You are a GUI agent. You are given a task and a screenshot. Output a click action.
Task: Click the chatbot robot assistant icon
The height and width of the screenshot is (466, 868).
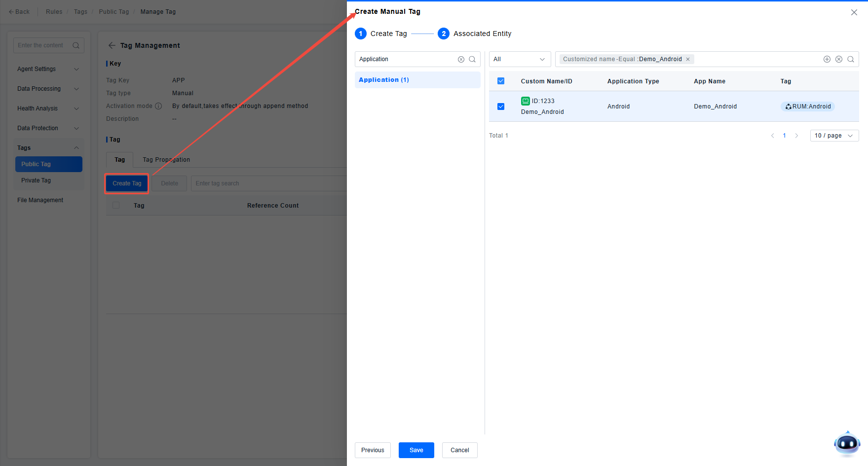click(x=847, y=444)
